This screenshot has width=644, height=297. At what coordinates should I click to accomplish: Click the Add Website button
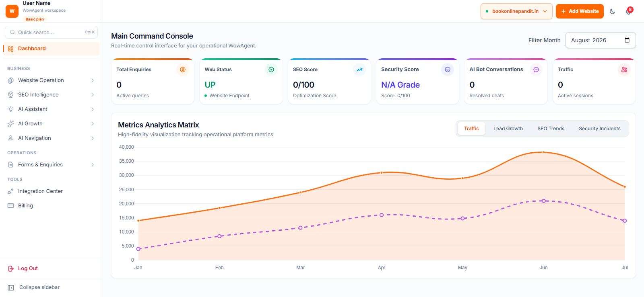click(580, 11)
